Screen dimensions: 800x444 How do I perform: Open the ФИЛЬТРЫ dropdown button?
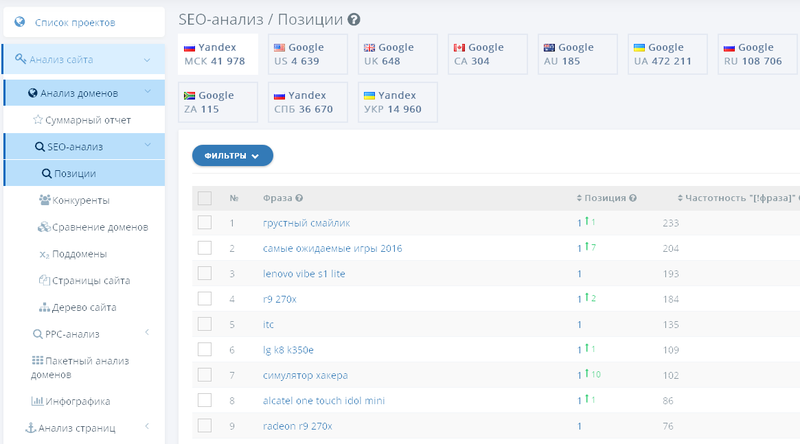click(x=233, y=156)
